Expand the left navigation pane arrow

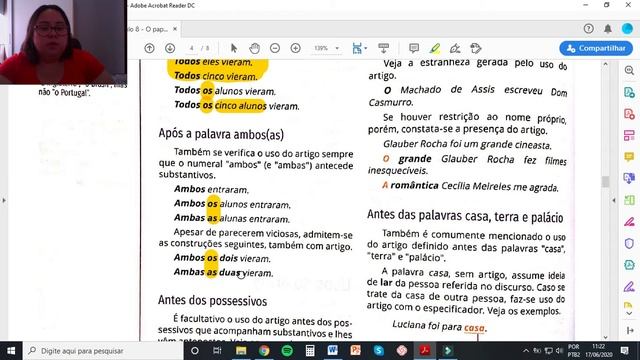click(4, 200)
